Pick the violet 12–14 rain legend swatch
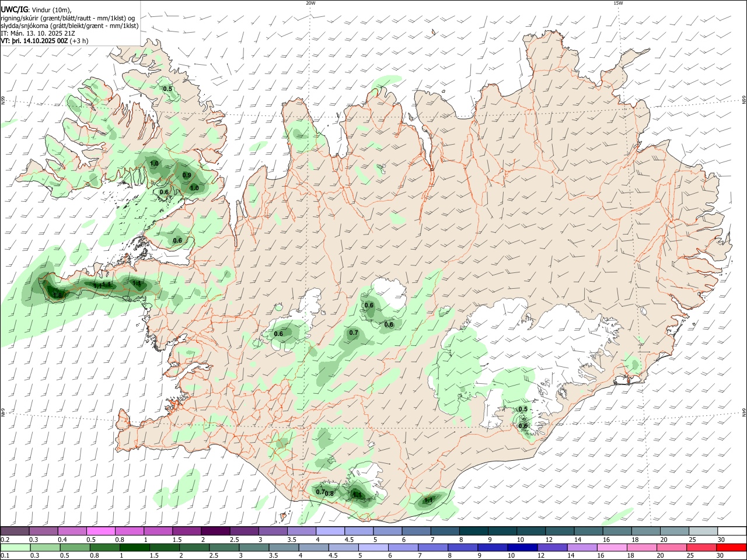Screen dimensions: 747x560 pos(552,548)
